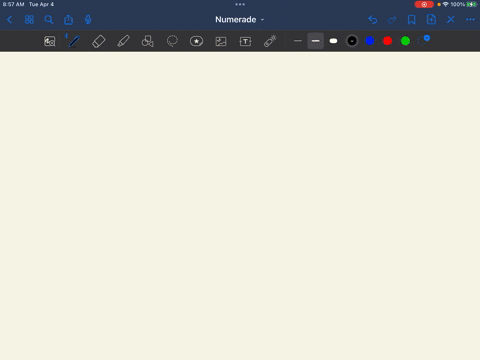Choose the medium stroke width
The height and width of the screenshot is (360, 480).
click(315, 41)
